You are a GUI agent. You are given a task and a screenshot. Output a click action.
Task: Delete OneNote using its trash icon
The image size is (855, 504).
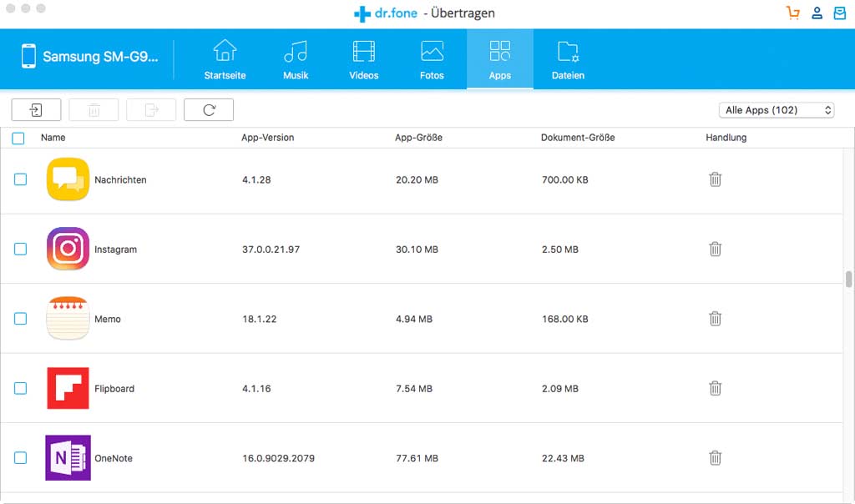pos(715,457)
